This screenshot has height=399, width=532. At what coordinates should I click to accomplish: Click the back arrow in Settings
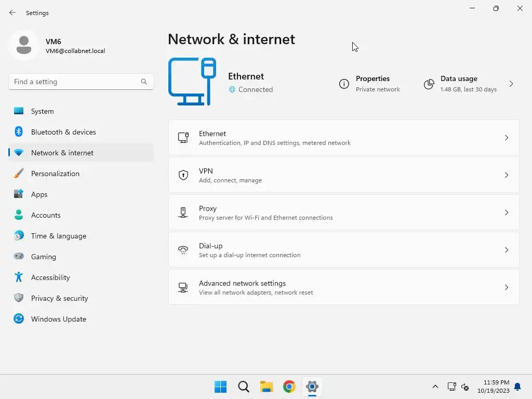[12, 12]
